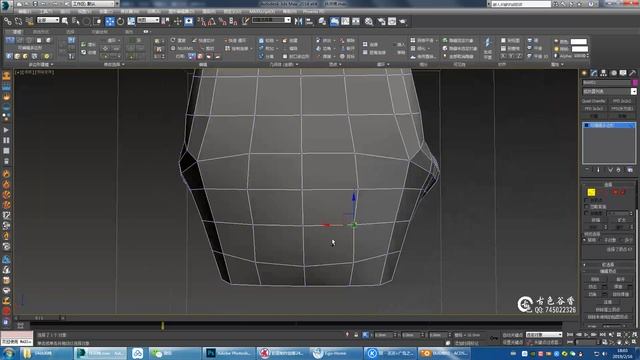Open workspace dropdown in title bar
This screenshot has height=360, width=640.
pos(96,4)
